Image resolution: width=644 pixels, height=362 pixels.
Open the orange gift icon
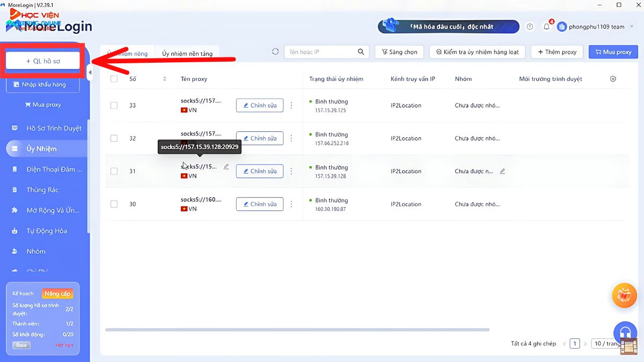(625, 295)
